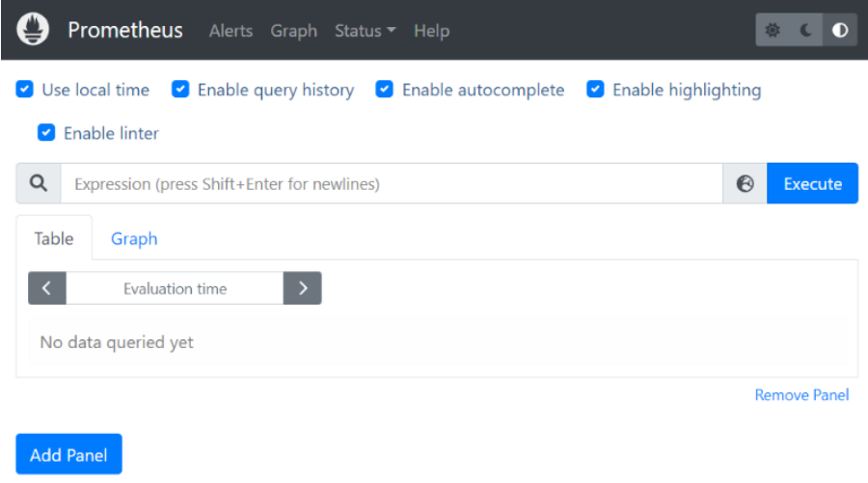Toggle Use local time checkbox

tap(24, 89)
